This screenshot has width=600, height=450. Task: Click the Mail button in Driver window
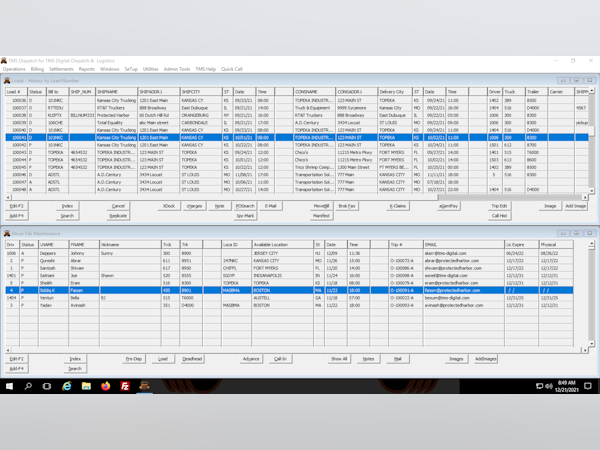pos(398,359)
